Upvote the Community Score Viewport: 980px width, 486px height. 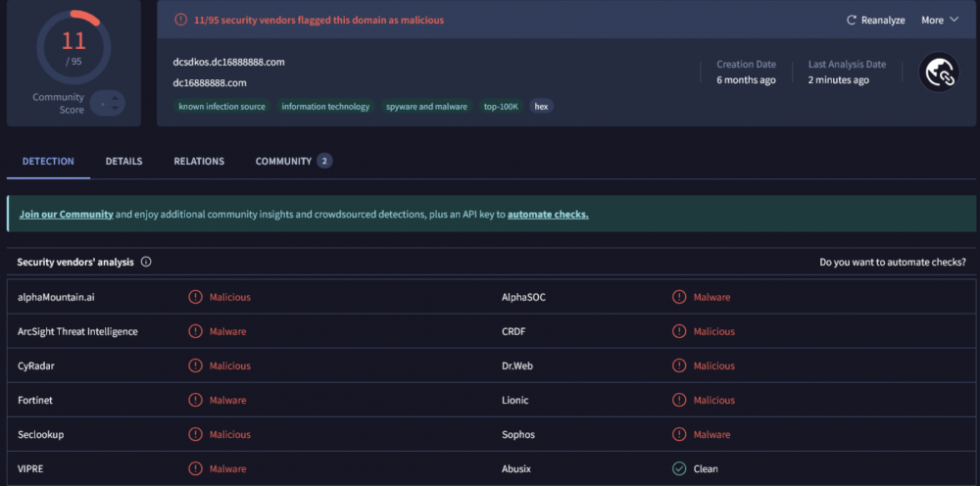point(116,97)
